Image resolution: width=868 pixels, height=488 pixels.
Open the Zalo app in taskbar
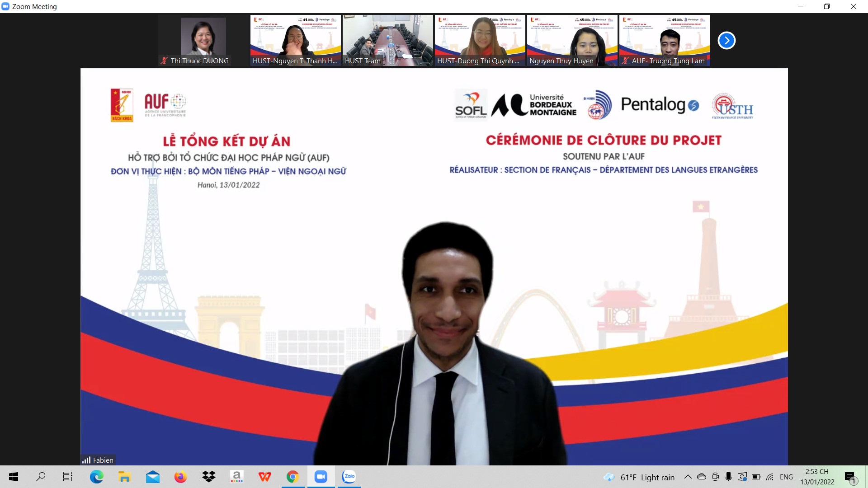(x=349, y=477)
